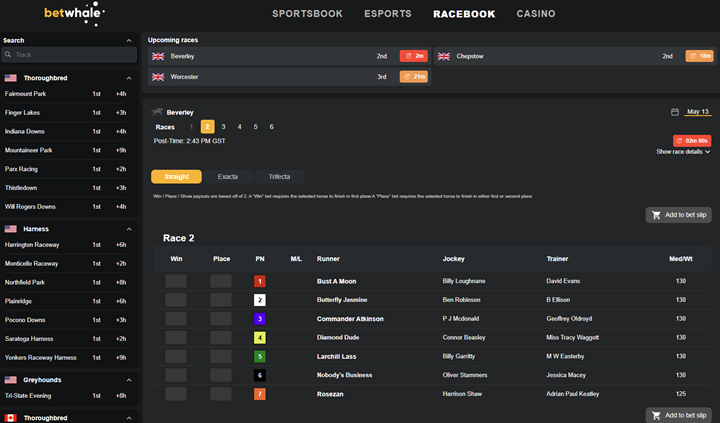The height and width of the screenshot is (423, 720).
Task: Click the US flag beside Greyhounds
Action: coord(11,380)
